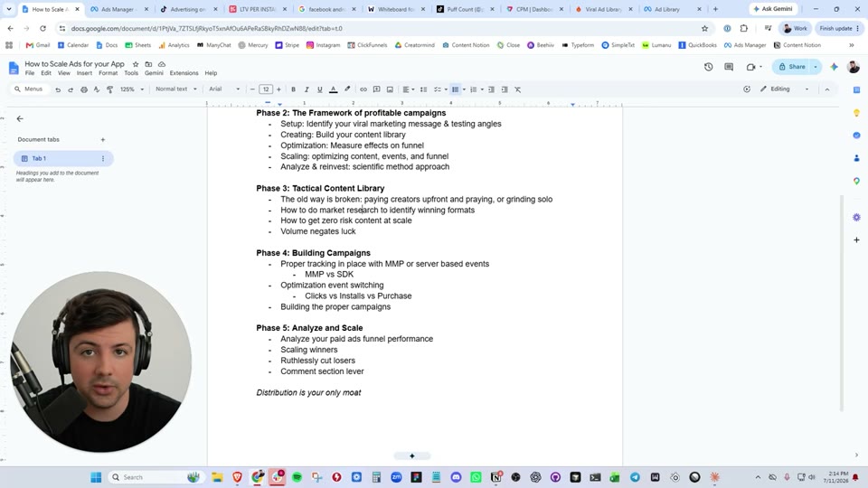The width and height of the screenshot is (868, 488).
Task: Show all comments icon near Share
Action: click(x=729, y=67)
